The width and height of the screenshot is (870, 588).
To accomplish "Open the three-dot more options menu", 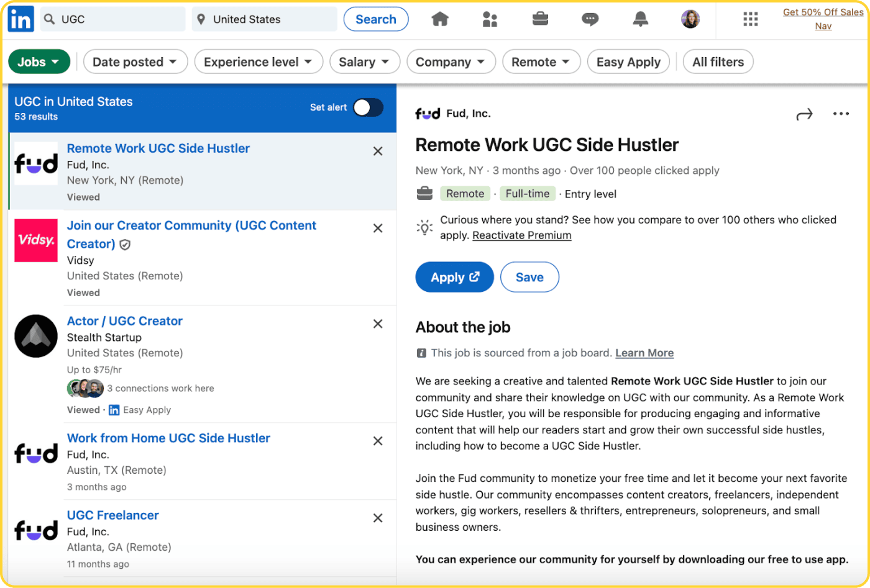I will click(841, 114).
